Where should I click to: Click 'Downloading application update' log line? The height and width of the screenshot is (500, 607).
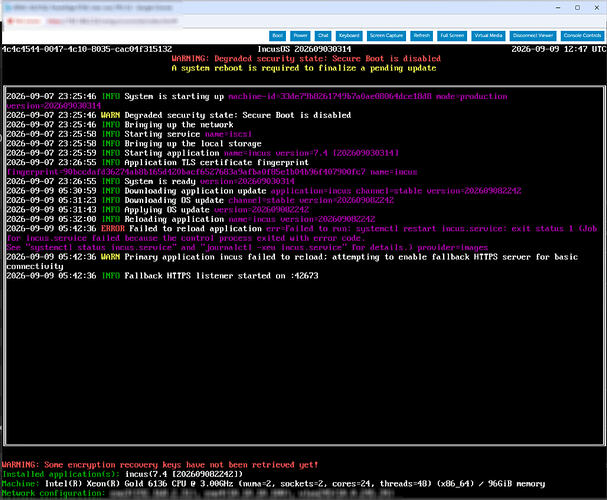[x=264, y=191]
